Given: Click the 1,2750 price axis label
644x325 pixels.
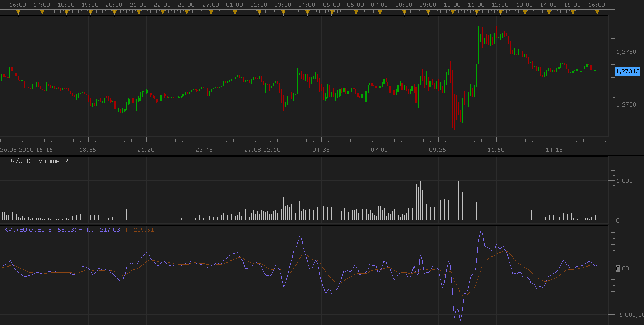Looking at the screenshot, I should pyautogui.click(x=626, y=52).
